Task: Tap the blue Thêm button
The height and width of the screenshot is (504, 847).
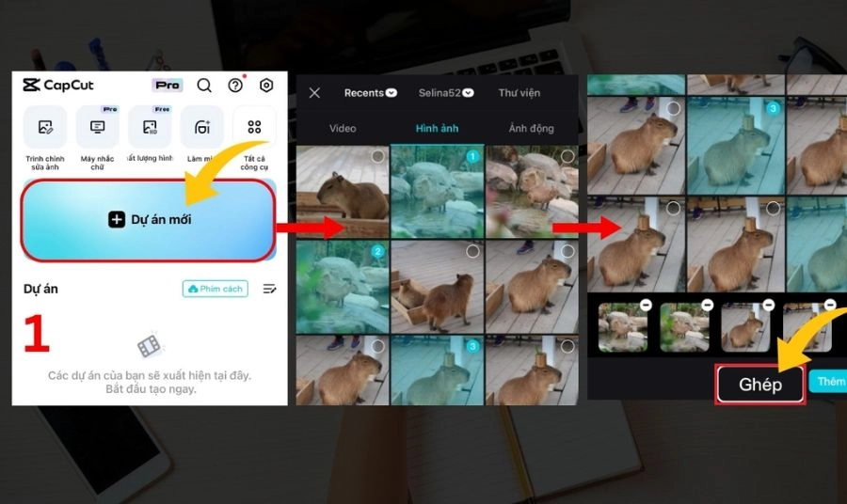Action: [x=828, y=382]
